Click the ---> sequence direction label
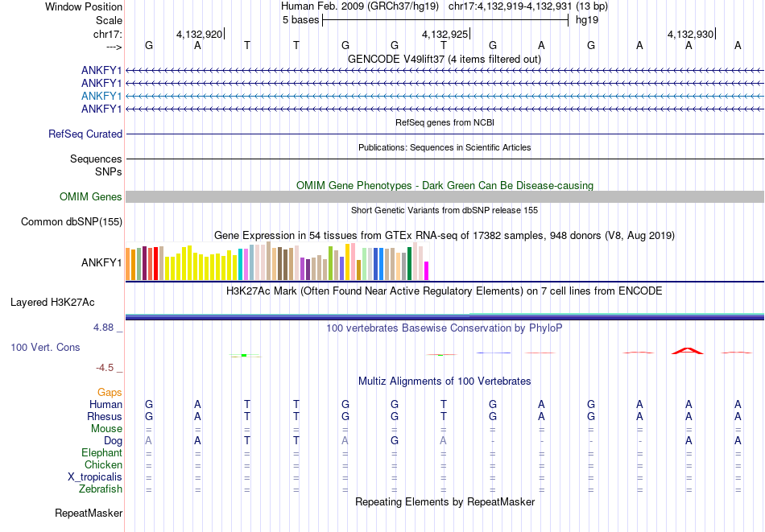 [x=114, y=47]
